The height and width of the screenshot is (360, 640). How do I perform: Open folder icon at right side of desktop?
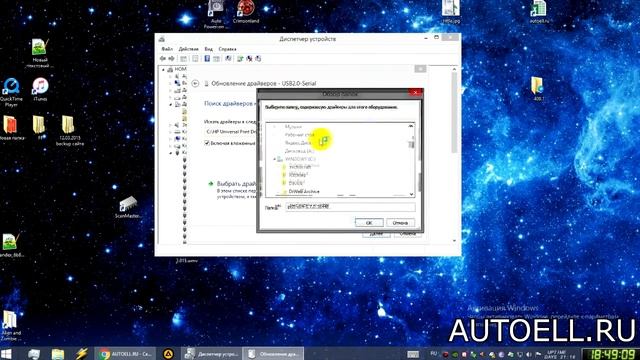[538, 89]
